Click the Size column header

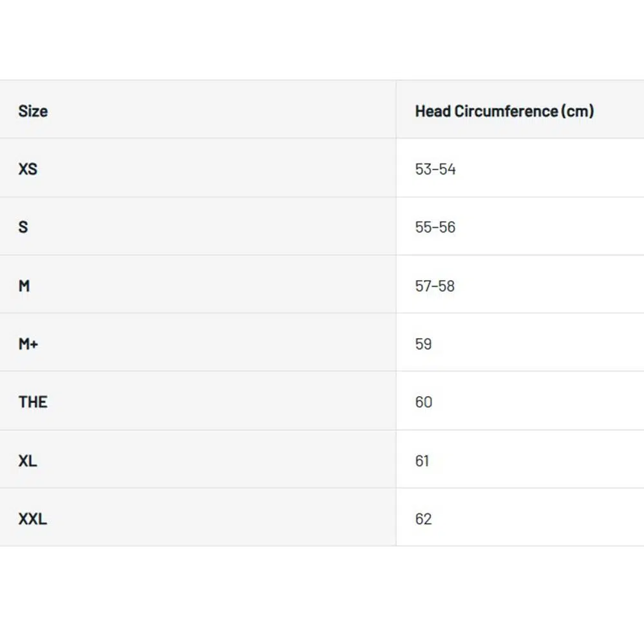pos(33,111)
